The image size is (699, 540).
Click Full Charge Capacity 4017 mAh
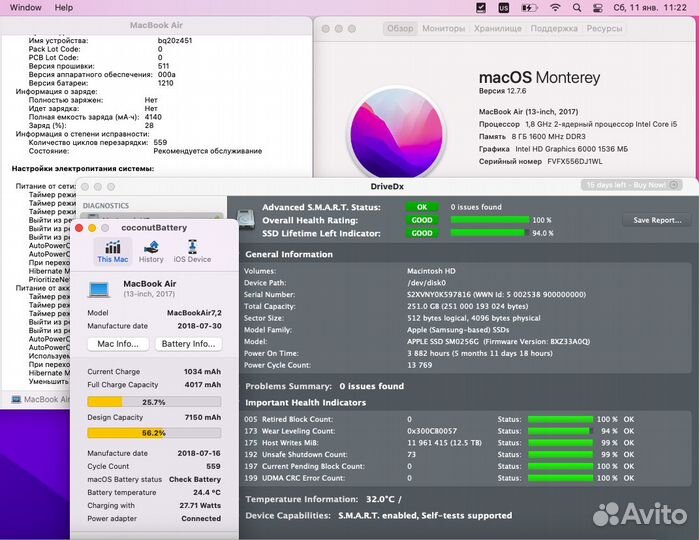pyautogui.click(x=154, y=384)
